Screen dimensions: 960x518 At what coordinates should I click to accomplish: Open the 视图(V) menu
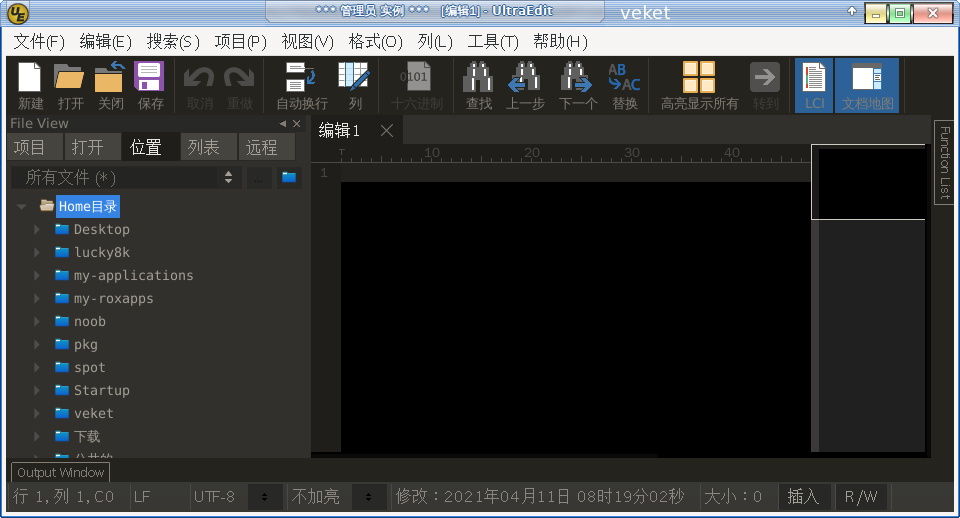pyautogui.click(x=307, y=42)
